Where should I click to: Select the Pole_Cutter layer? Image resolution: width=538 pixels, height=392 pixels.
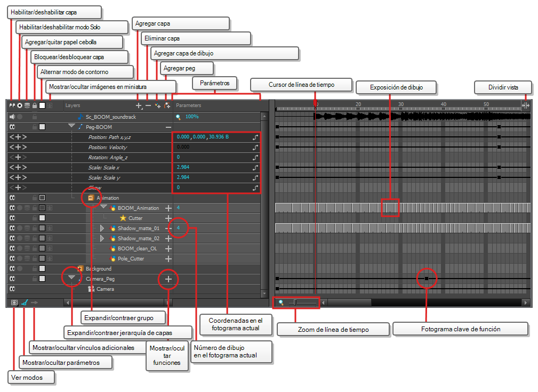tap(131, 259)
